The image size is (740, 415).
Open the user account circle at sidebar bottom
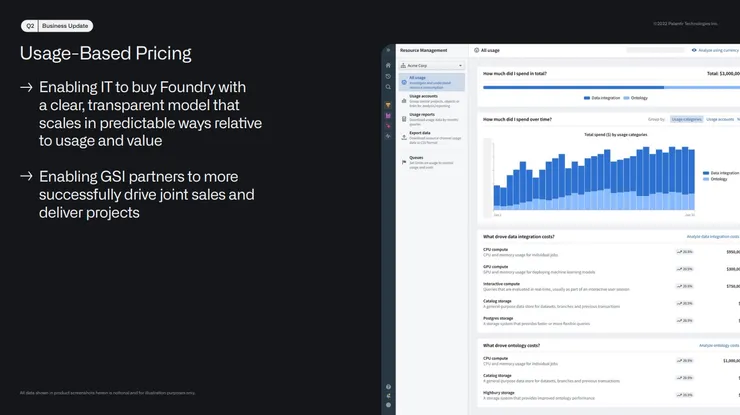(x=388, y=405)
